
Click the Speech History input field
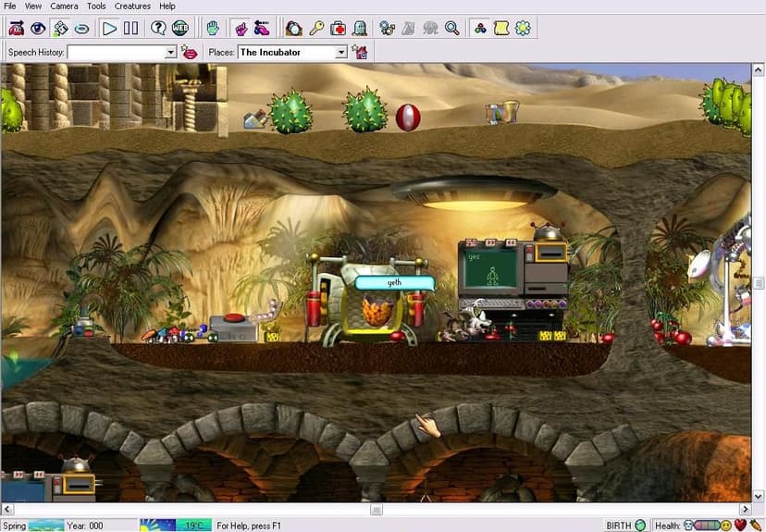tap(117, 52)
